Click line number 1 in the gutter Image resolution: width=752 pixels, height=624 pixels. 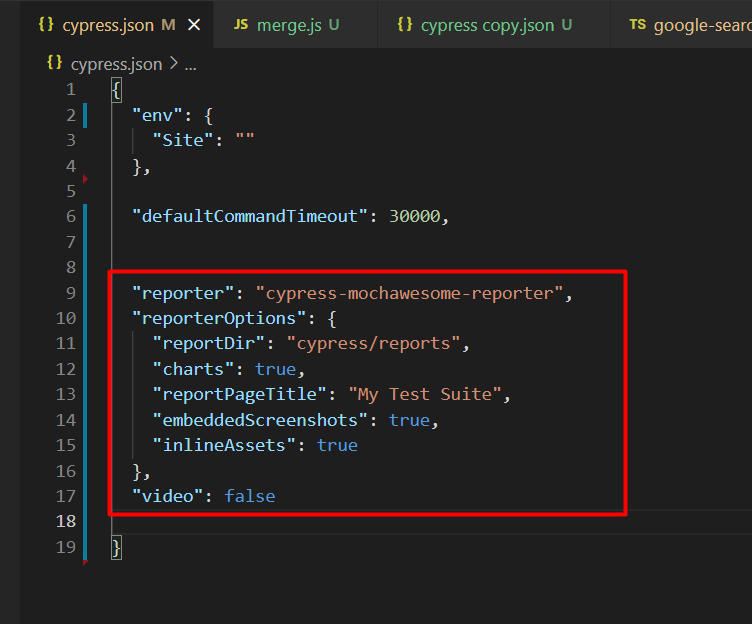click(71, 90)
